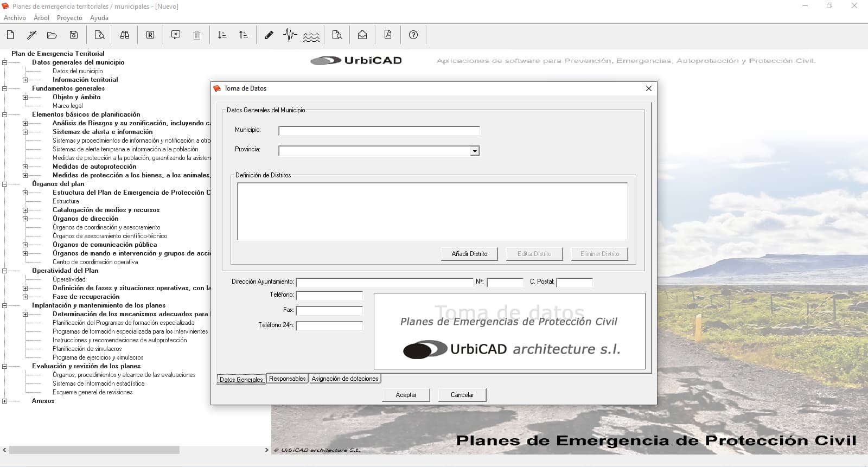Screen dimensions: 868x467
Task: Launch the magic wand wizard tool
Action: 32,35
